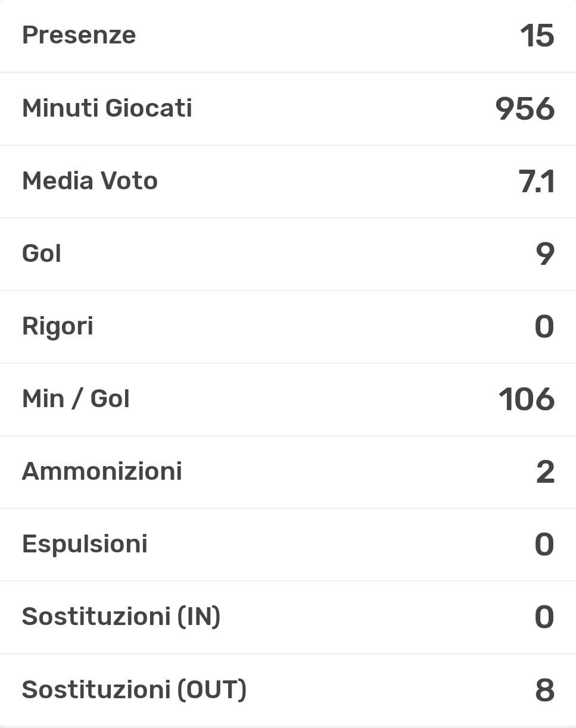576x728 pixels.
Task: Select the Presenze value 15
Action: click(537, 36)
